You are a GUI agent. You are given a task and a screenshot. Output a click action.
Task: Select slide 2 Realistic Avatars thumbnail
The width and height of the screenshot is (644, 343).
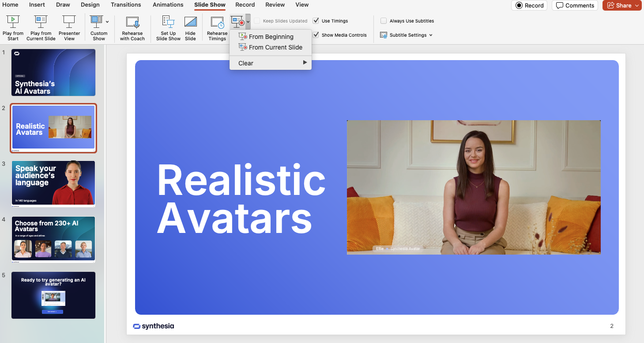[53, 128]
